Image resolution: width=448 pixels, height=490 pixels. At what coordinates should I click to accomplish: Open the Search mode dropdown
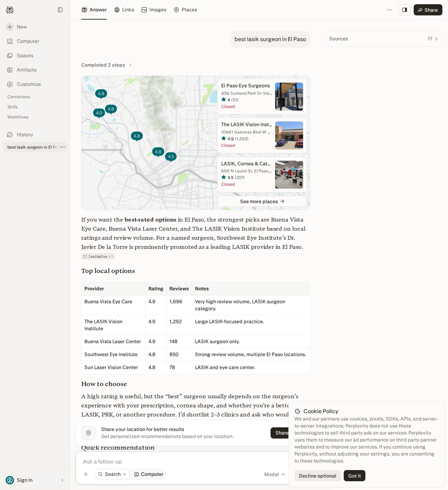112,474
